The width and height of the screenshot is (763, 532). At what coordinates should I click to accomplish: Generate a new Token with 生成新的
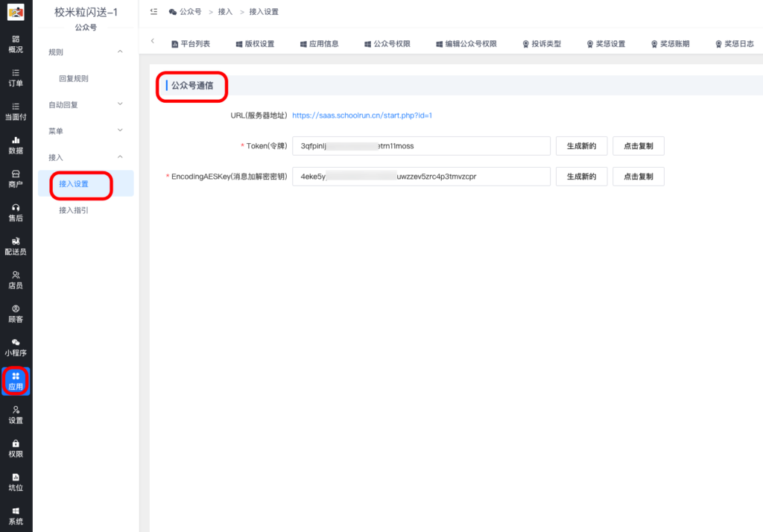pyautogui.click(x=581, y=145)
